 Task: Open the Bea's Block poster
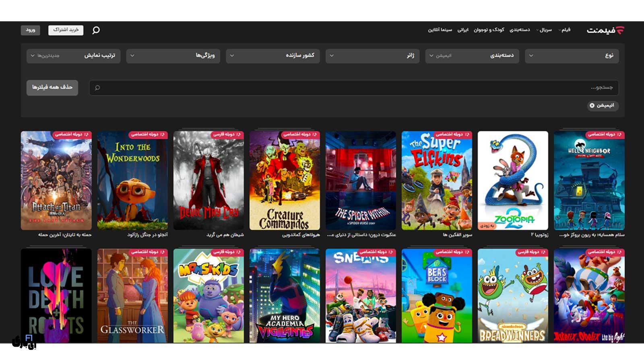click(437, 296)
